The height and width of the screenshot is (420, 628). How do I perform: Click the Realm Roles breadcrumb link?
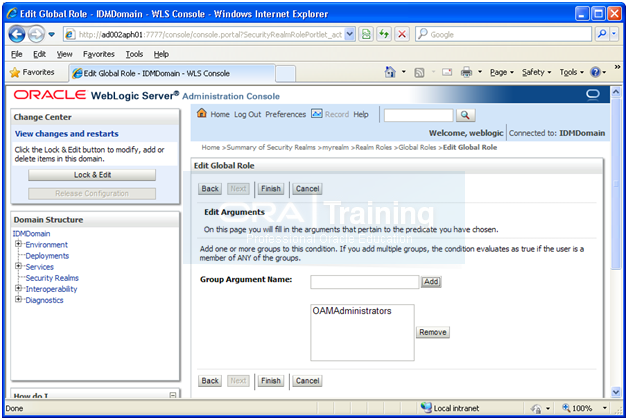(374, 147)
